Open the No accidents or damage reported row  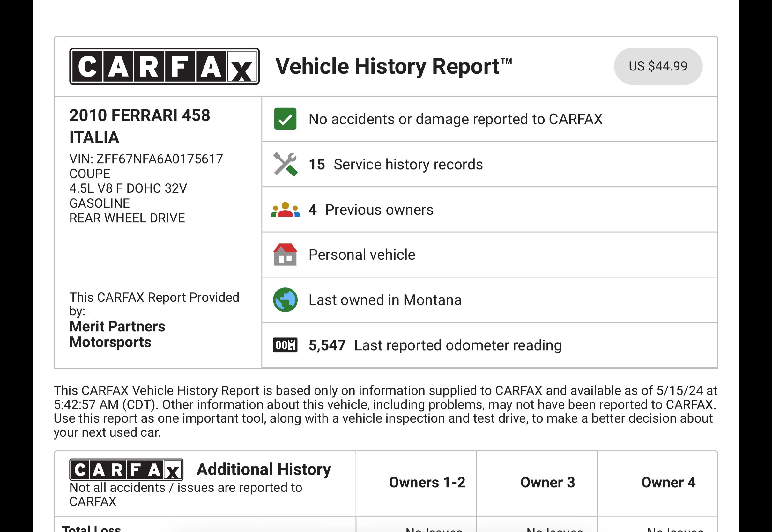coord(490,119)
